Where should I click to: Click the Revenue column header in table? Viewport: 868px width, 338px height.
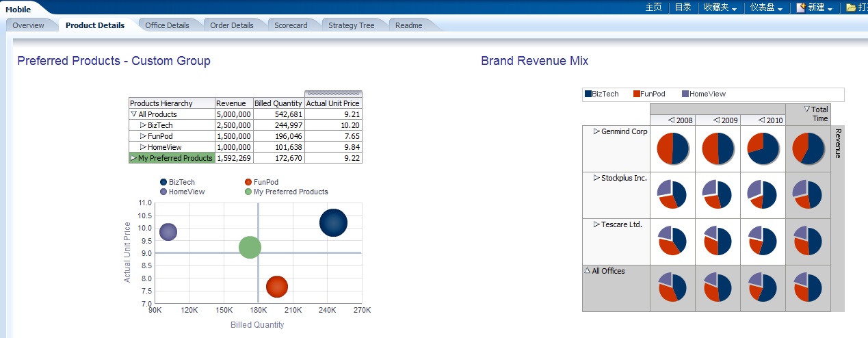click(x=234, y=103)
